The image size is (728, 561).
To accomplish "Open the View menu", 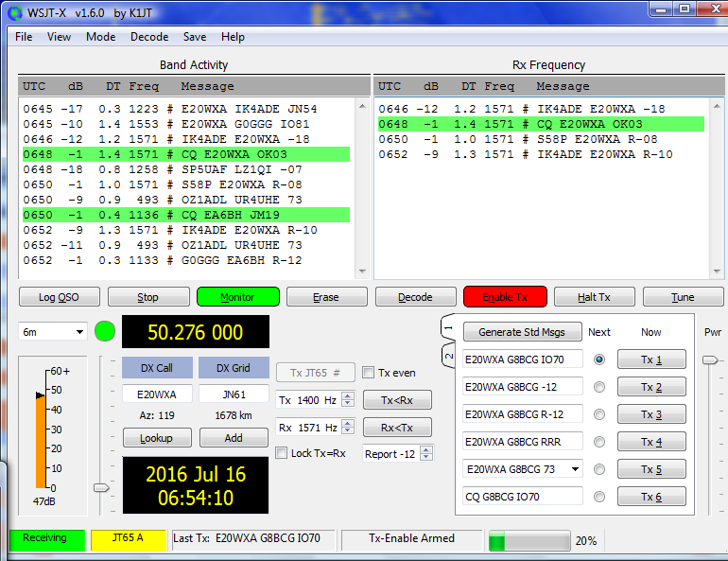I will pos(59,37).
